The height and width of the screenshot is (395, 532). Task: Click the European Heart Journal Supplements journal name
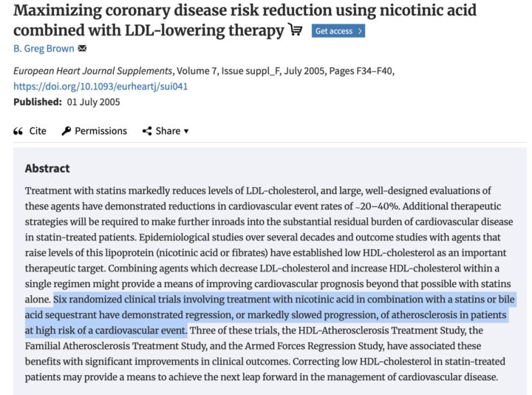click(x=92, y=71)
